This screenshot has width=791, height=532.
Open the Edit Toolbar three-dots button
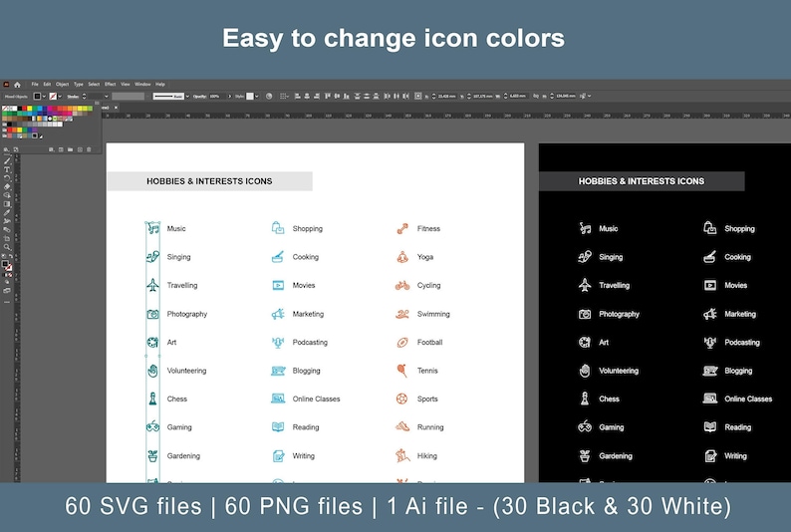7,302
